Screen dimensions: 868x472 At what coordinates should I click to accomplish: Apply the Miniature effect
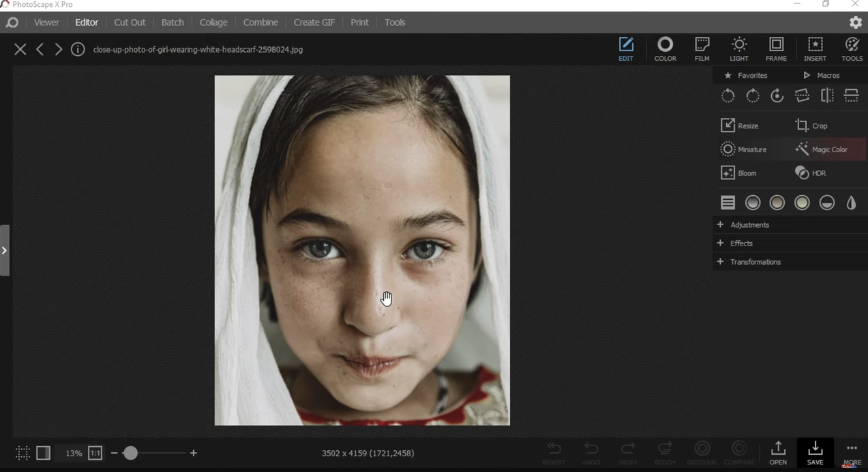(x=744, y=149)
